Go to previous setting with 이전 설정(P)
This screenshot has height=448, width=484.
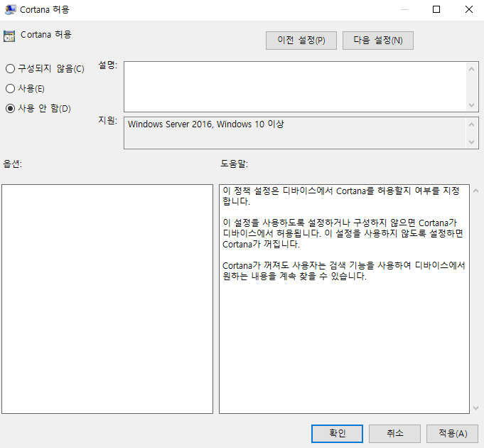point(301,40)
